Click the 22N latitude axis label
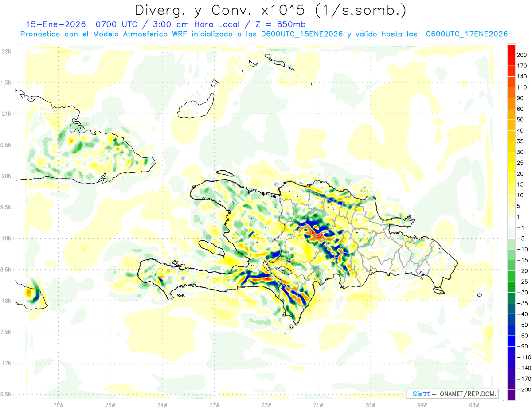The height and width of the screenshot is (411, 532). tap(7, 51)
